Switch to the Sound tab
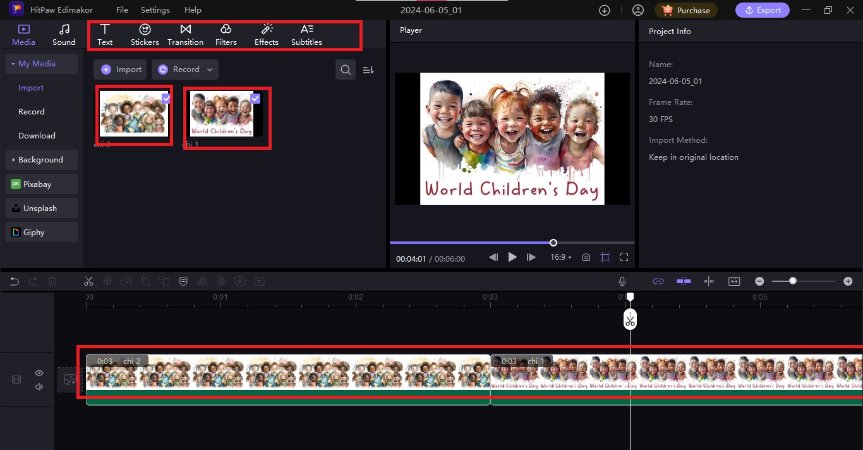 click(x=64, y=35)
